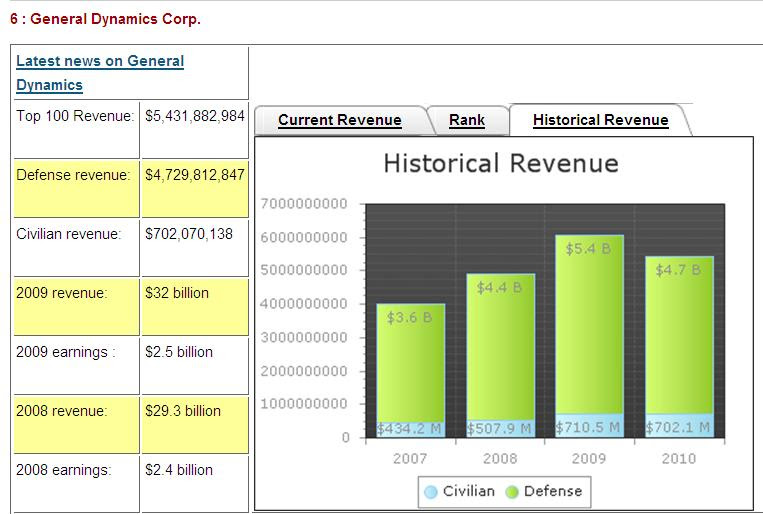The image size is (763, 514).
Task: Click the Civilian legend dot
Action: tap(431, 492)
